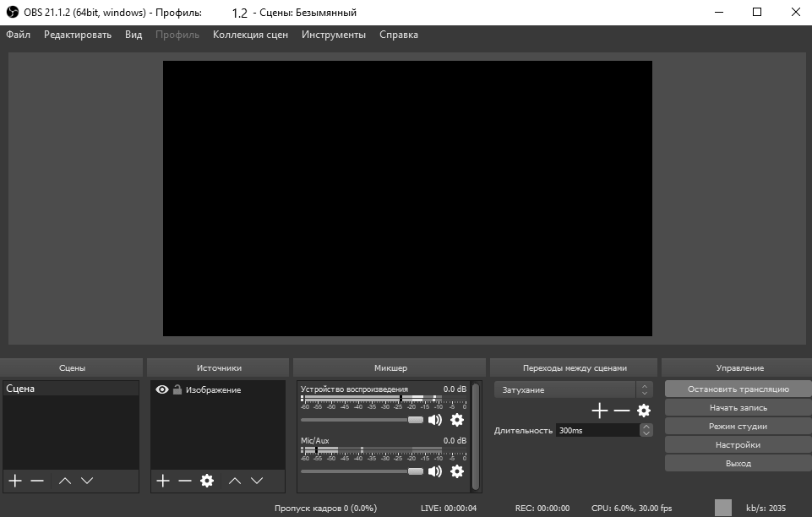
Task: Open the Файл menu
Action: pyautogui.click(x=17, y=35)
